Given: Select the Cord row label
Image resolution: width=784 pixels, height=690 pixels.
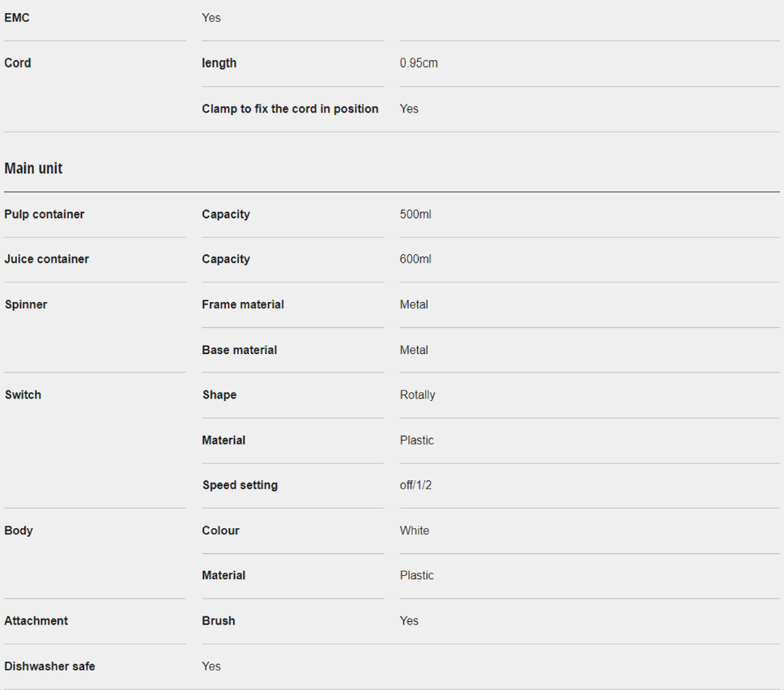Looking at the screenshot, I should click(x=18, y=63).
